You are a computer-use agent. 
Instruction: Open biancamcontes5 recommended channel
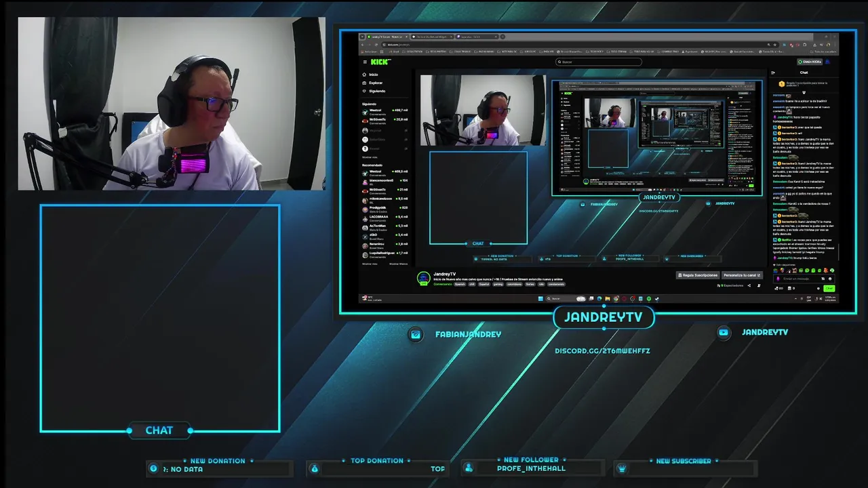tap(385, 182)
